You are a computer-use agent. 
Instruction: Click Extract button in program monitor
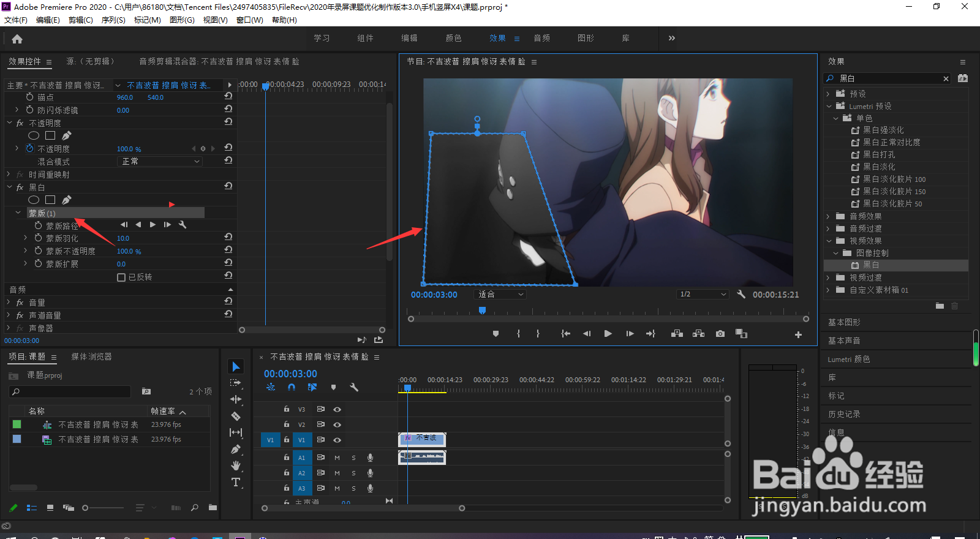[698, 334]
